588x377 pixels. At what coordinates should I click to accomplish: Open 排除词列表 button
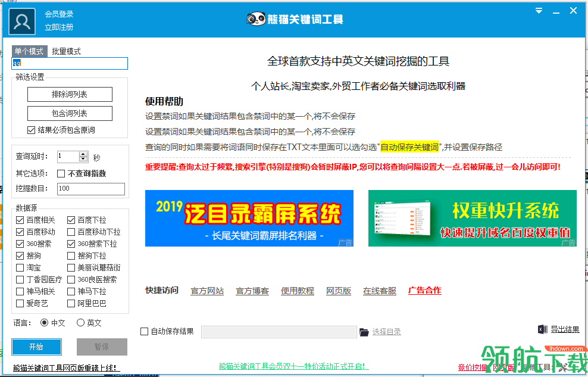(x=70, y=94)
